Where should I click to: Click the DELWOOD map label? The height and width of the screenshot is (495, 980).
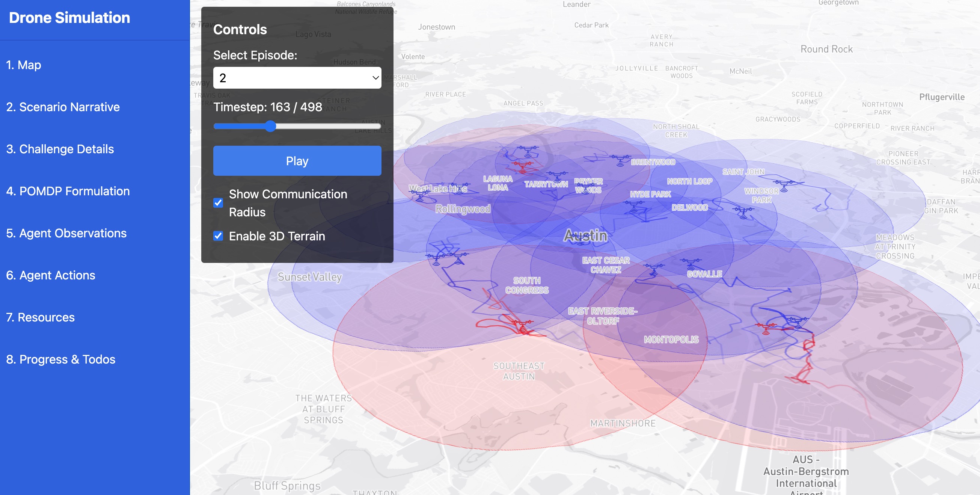(x=689, y=207)
